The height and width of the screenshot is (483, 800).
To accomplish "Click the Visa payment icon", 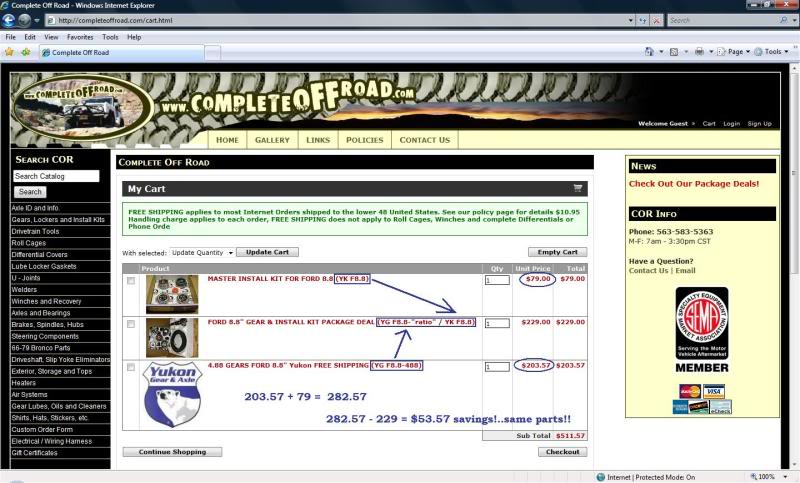I will pyautogui.click(x=714, y=392).
